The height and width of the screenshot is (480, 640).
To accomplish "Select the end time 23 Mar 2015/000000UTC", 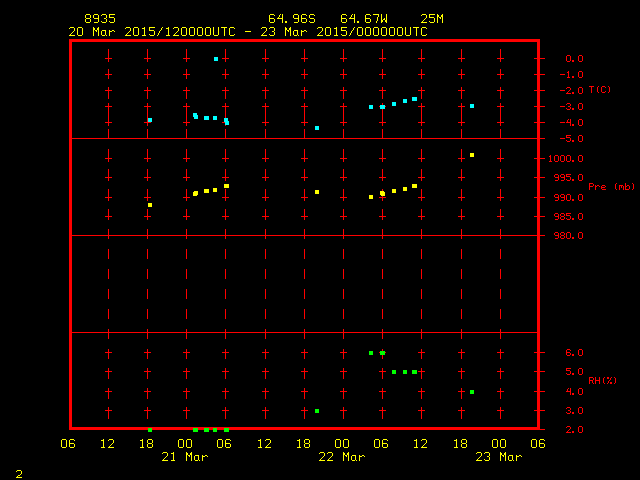I will [x=344, y=32].
